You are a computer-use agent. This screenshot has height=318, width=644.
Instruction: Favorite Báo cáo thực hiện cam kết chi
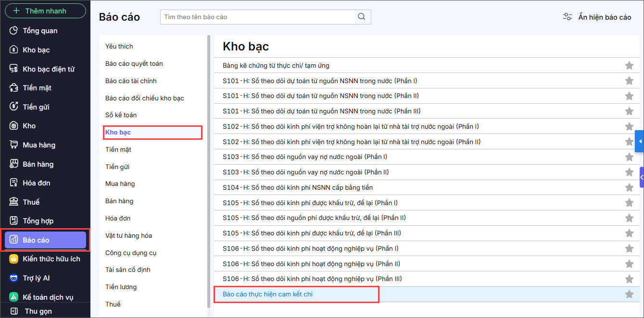[629, 294]
